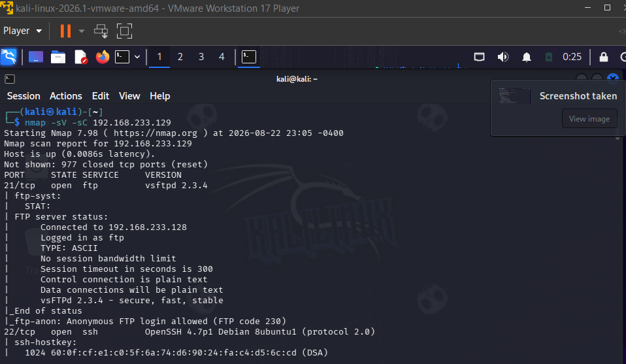Viewport: 626px width, 364px height.
Task: Launch the text editor icon in the Kali panel
Action: tap(80, 57)
